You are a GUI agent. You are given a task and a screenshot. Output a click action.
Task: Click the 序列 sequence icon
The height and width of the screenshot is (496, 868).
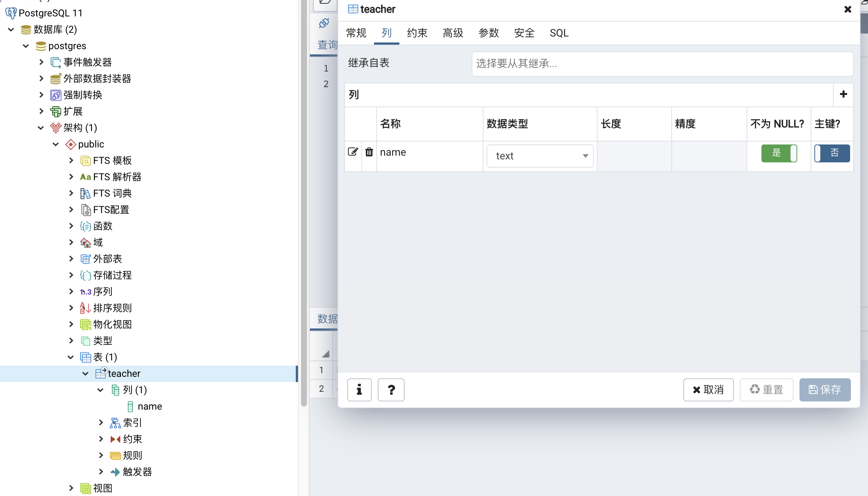[85, 292]
